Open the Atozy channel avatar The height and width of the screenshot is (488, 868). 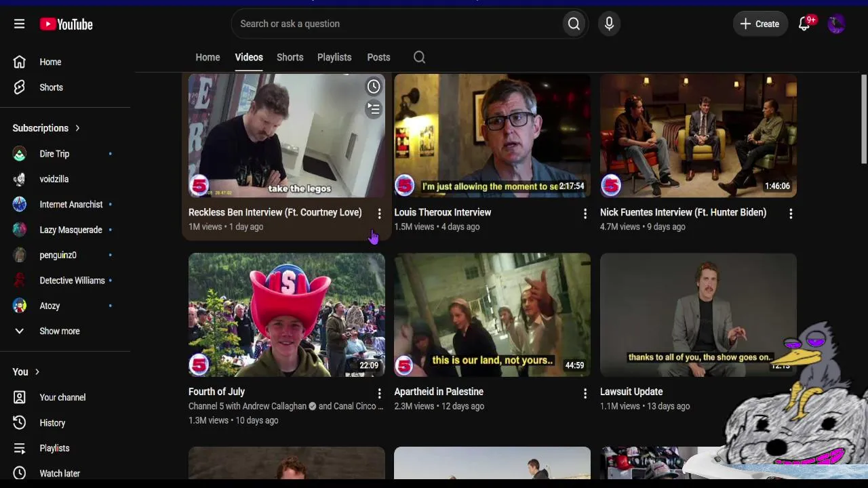[20, 306]
